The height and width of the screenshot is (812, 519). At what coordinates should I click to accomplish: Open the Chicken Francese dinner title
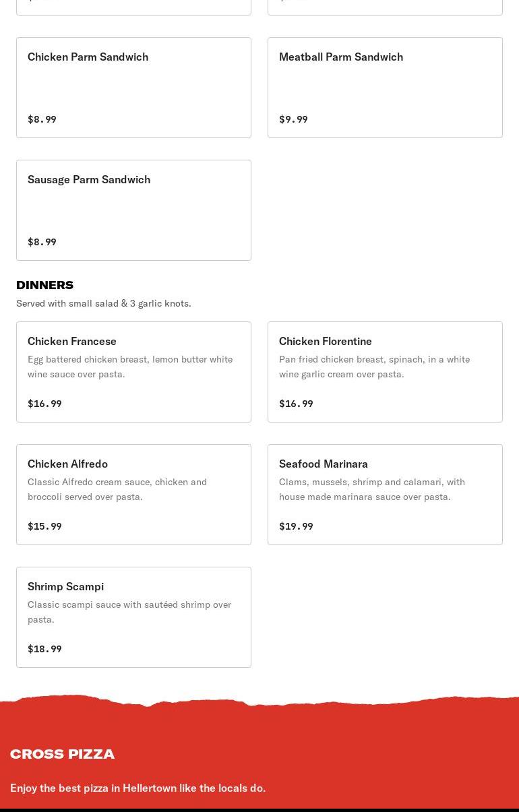pyautogui.click(x=72, y=342)
